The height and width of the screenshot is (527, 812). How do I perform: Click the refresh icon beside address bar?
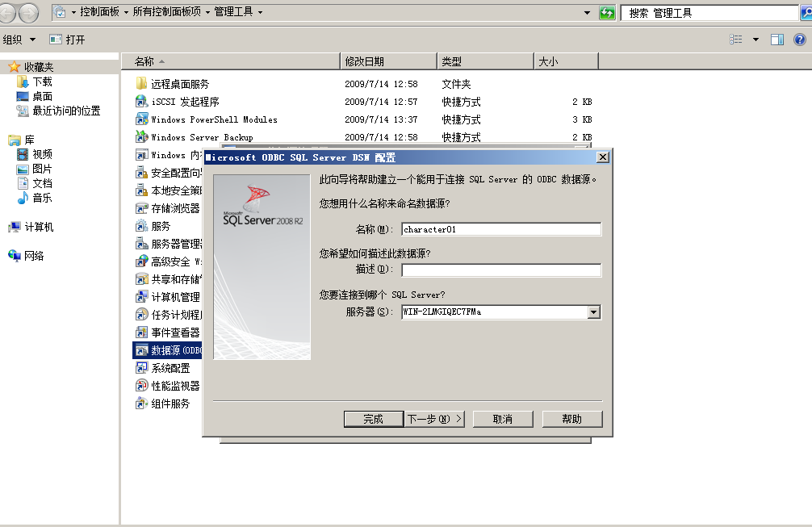tap(607, 12)
